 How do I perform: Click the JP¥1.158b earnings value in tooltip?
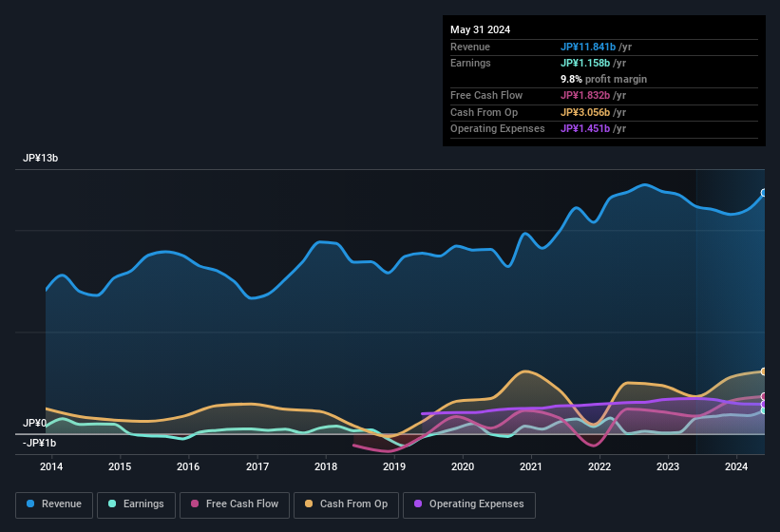point(585,63)
